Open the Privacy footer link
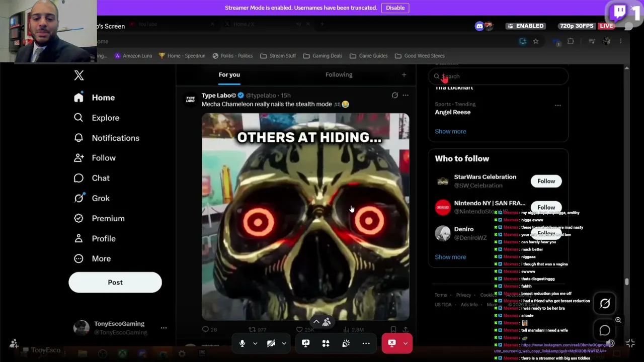The image size is (644, 362). tap(463, 295)
